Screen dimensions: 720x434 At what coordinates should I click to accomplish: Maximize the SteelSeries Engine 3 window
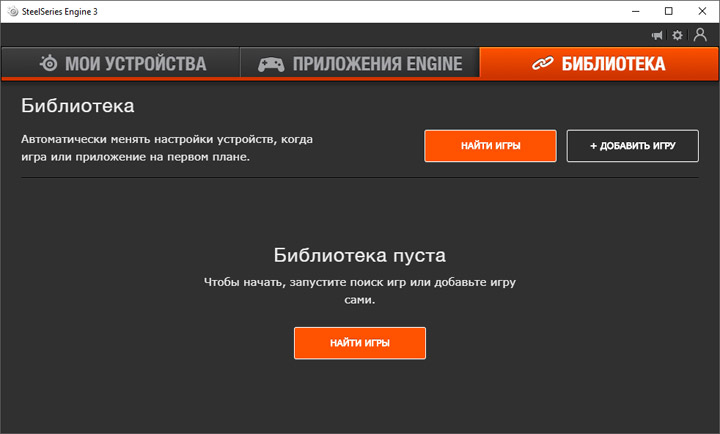(669, 11)
